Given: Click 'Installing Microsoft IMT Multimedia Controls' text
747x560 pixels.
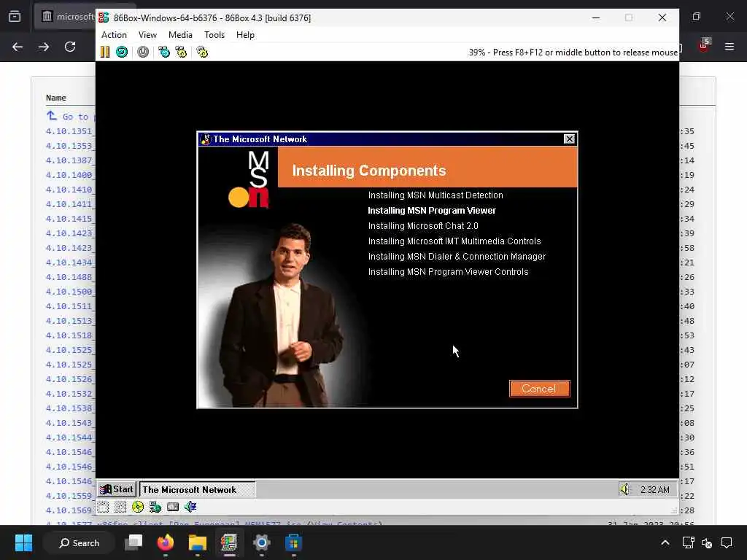Looking at the screenshot, I should [454, 241].
